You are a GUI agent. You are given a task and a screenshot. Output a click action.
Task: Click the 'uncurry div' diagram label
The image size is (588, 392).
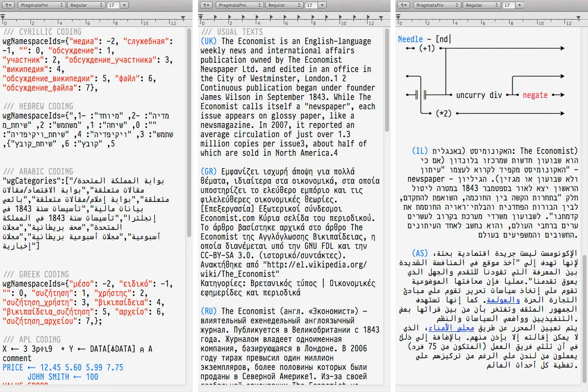tap(479, 95)
